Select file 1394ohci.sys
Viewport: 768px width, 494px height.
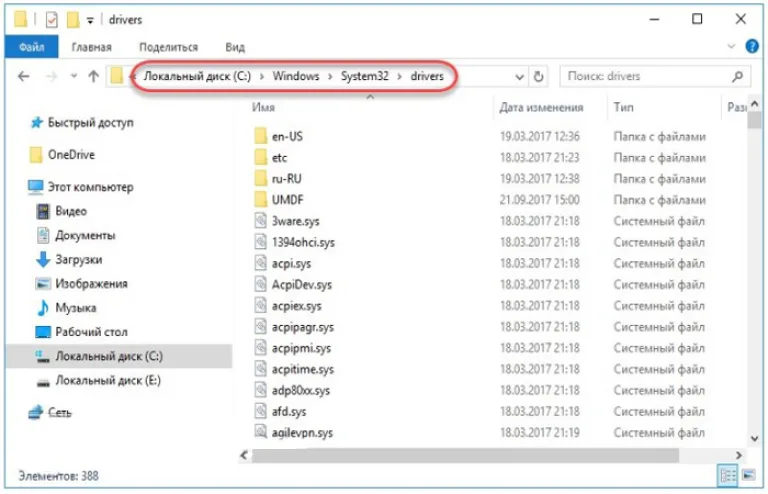[304, 242]
